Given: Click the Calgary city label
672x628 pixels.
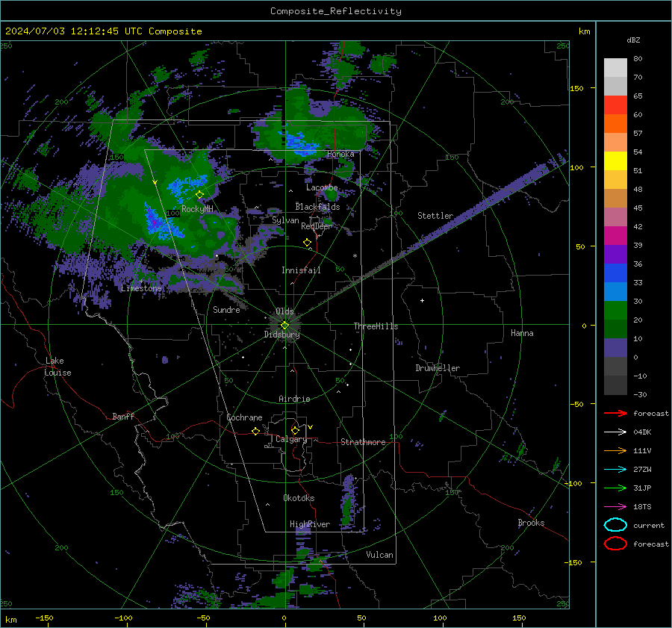Looking at the screenshot, I should point(291,439).
